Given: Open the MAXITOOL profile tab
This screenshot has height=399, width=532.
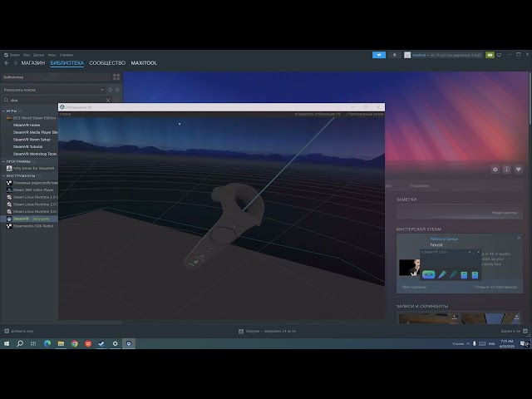Looking at the screenshot, I should [x=144, y=63].
